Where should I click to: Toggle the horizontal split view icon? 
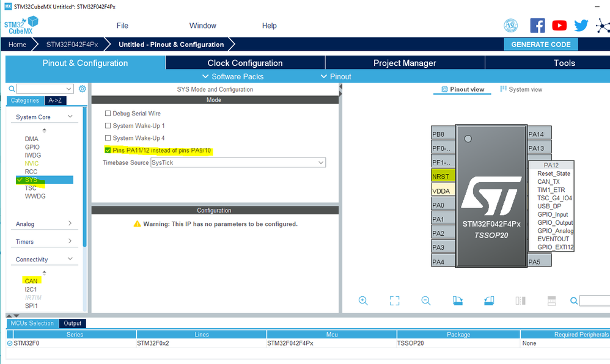pos(552,300)
